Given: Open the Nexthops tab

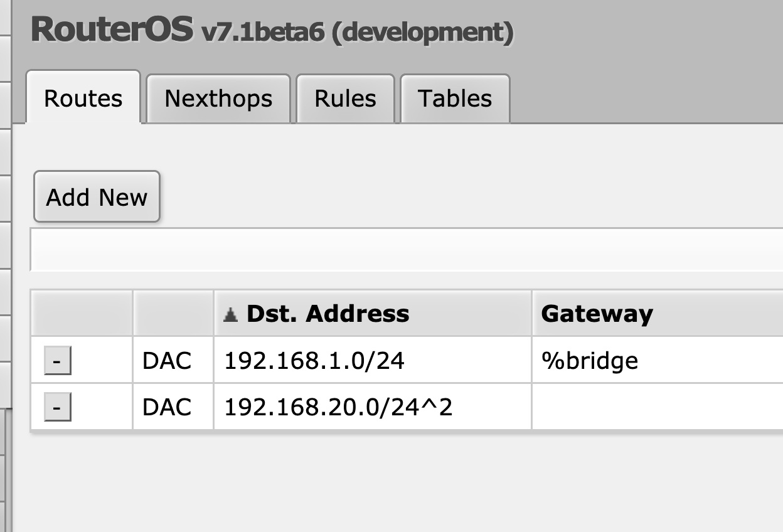Looking at the screenshot, I should click(218, 98).
